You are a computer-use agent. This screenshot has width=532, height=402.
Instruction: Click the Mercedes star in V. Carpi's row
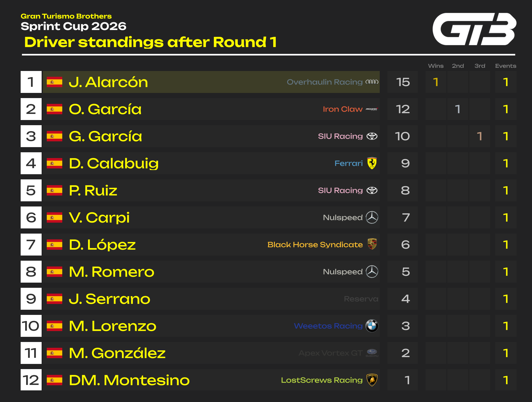372,217
